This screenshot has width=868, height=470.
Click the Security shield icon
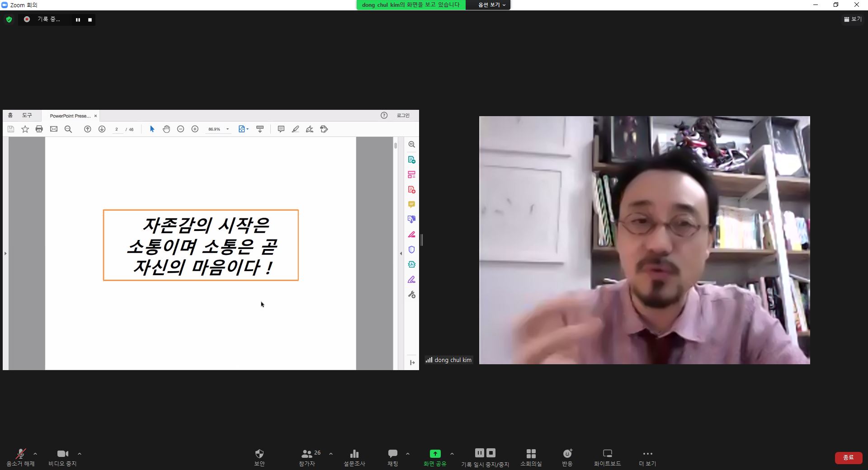pos(259,457)
